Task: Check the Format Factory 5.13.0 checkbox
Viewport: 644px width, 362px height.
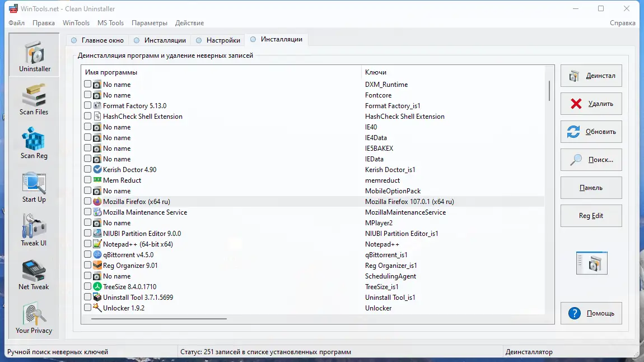Action: pyautogui.click(x=87, y=105)
